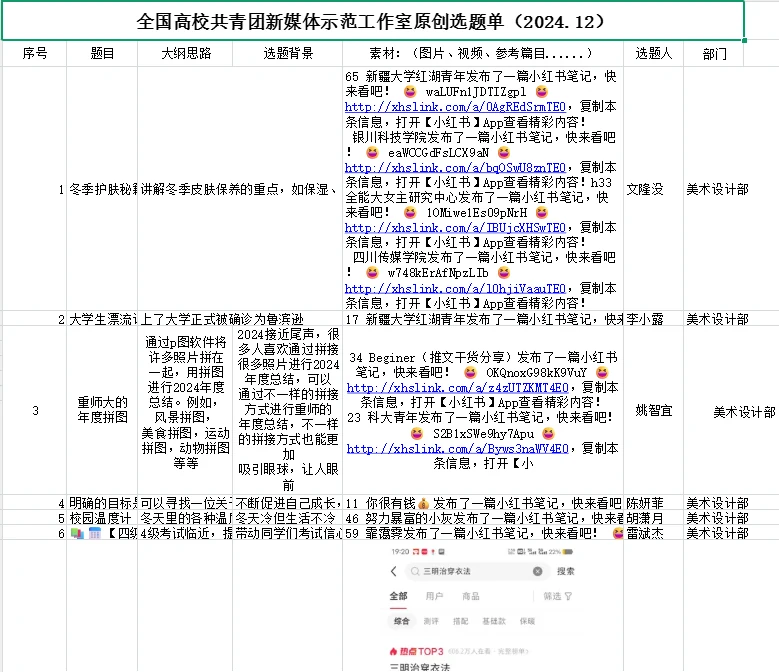
Task: Open link xhslink.com/a/Byws3naWV4E0
Action: [458, 448]
